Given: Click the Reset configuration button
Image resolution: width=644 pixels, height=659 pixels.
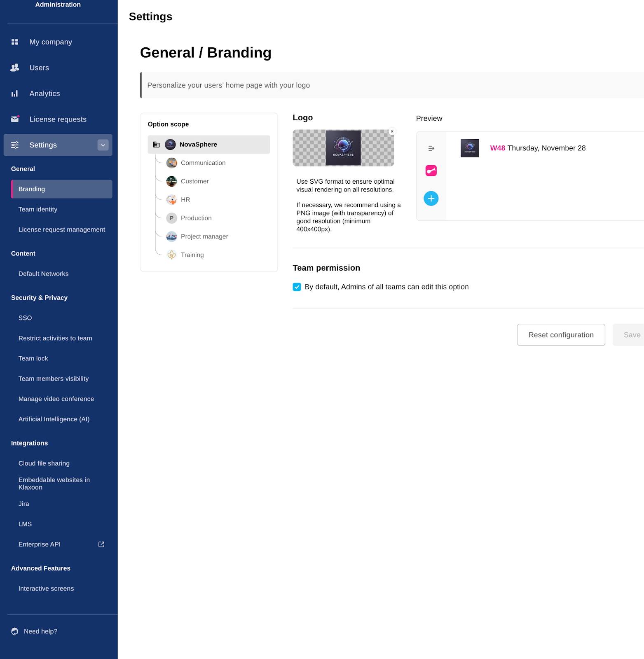Looking at the screenshot, I should 561,335.
